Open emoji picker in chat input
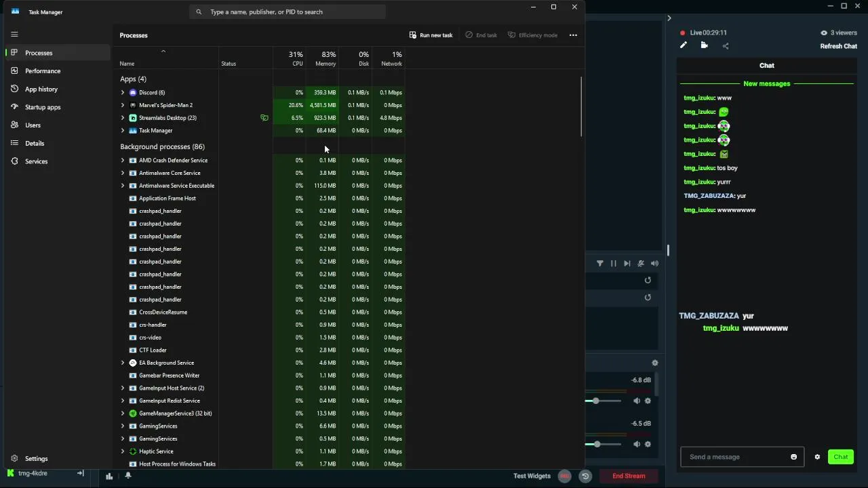This screenshot has height=488, width=868. point(794,457)
